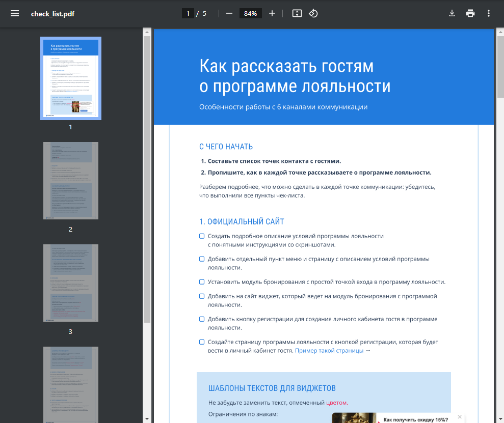Open the 'Пример такой страницы' link
This screenshot has height=423, width=504.
coord(329,351)
